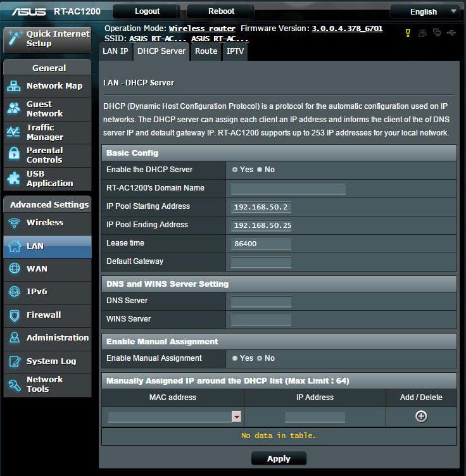Open Traffic Manager icon in sidebar

click(13, 132)
